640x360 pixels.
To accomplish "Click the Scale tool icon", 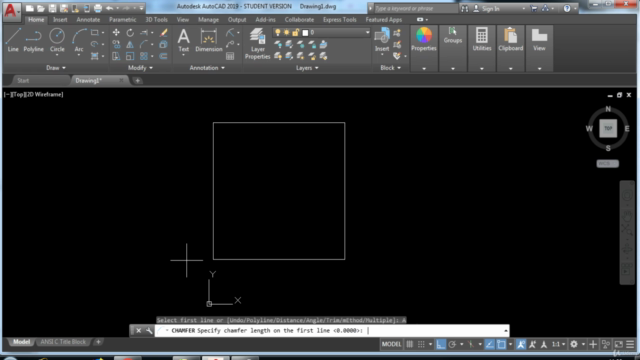I will point(130,56).
